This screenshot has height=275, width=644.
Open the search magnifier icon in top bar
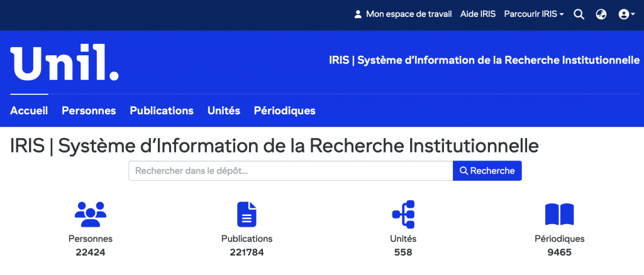point(579,14)
